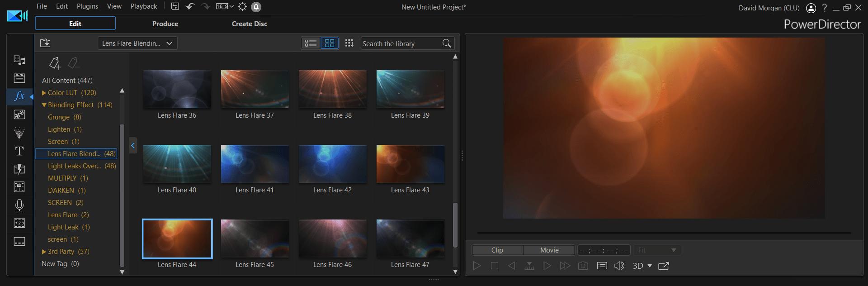Open the Chapter Room 123 icon

pyautogui.click(x=19, y=223)
